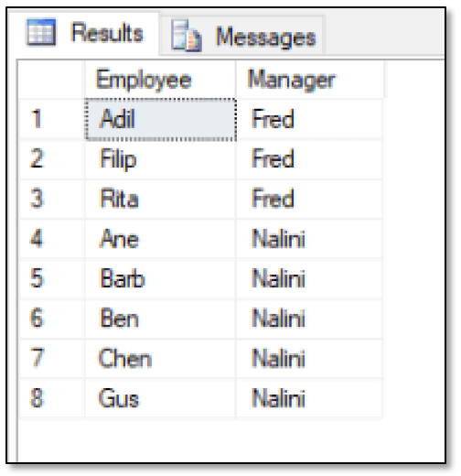Select the Barb cell
The width and height of the screenshot is (461, 476).
click(160, 278)
